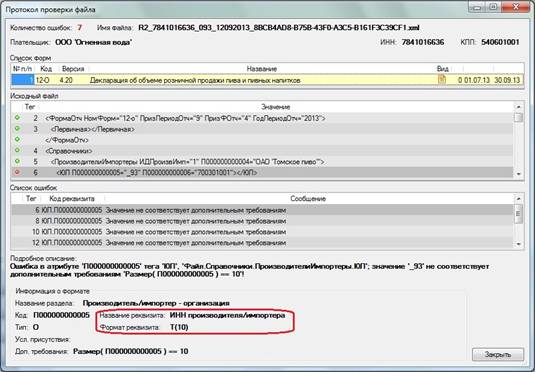The width and height of the screenshot is (535, 372).
Task: Click Тег column header in source file
Action: [x=30, y=107]
